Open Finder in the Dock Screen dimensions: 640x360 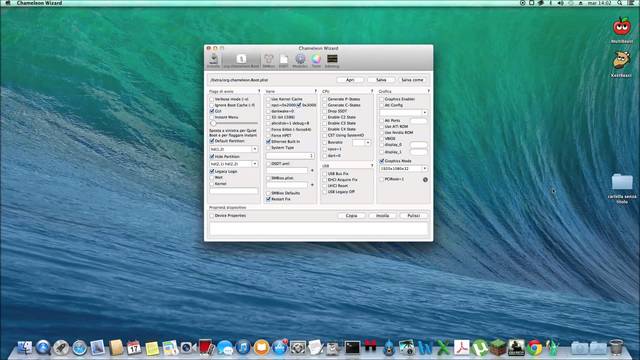coord(24,348)
